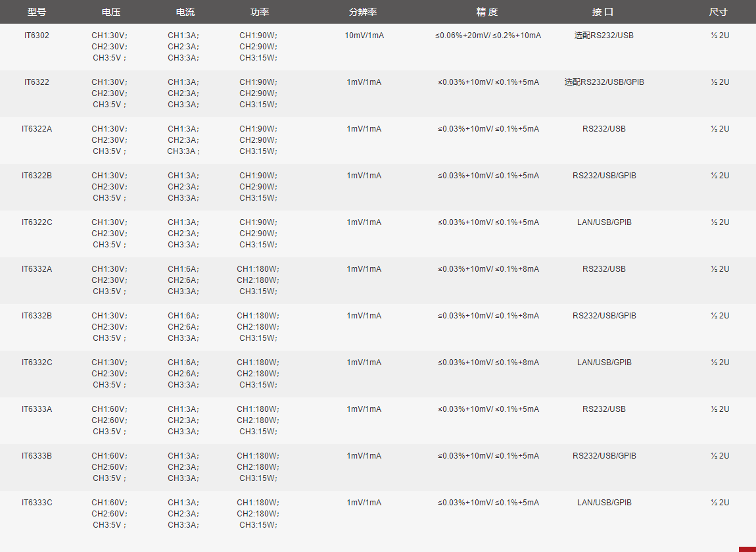Select the IT6322 model name

(x=37, y=82)
